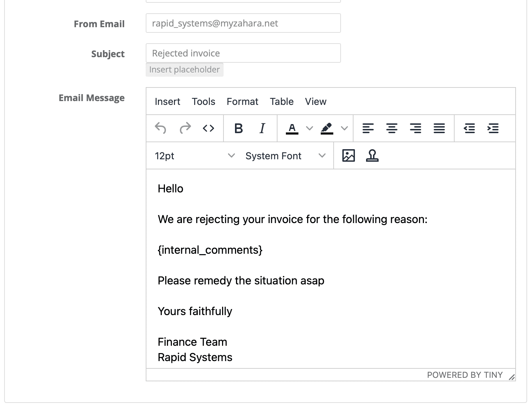532x405 pixels.
Task: Click the {internal_comments} placeholder text
Action: click(210, 250)
